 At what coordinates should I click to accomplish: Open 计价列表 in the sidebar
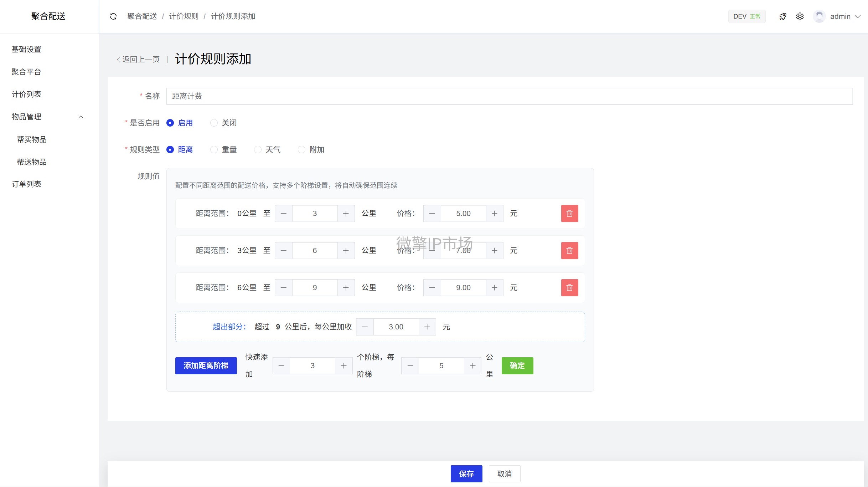coord(26,94)
